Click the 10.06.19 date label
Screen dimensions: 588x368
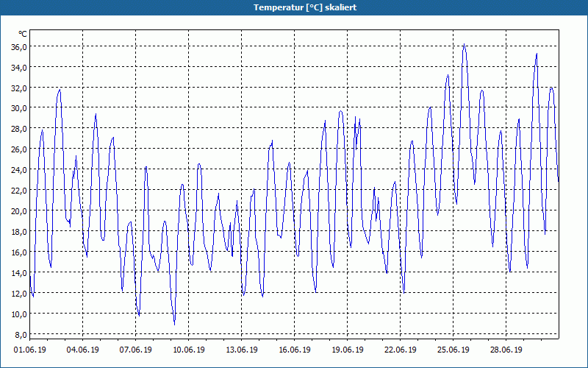tap(189, 350)
